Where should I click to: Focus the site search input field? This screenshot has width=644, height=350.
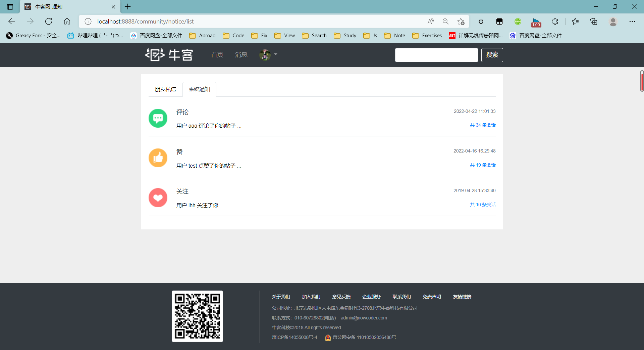pyautogui.click(x=436, y=55)
